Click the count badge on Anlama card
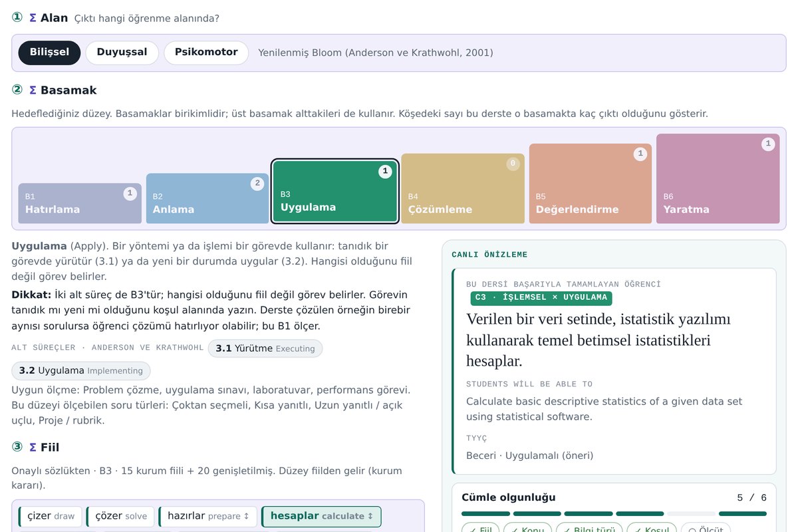The height and width of the screenshot is (532, 798). point(257,184)
